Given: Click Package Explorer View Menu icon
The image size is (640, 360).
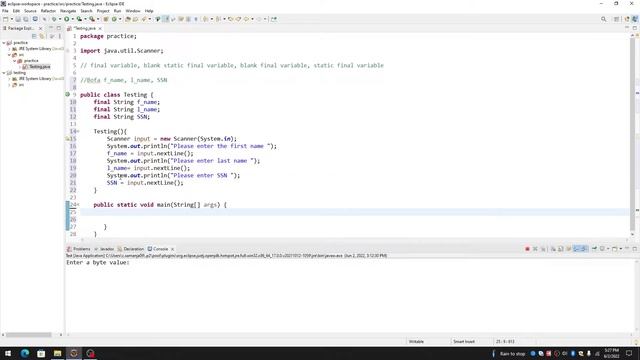Looking at the screenshot, I should point(60,36).
